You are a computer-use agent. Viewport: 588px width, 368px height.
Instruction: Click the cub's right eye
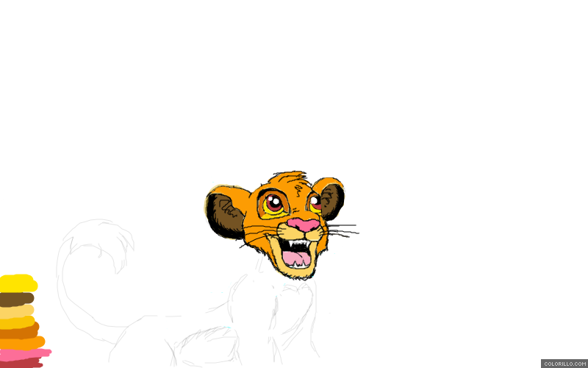click(x=316, y=201)
